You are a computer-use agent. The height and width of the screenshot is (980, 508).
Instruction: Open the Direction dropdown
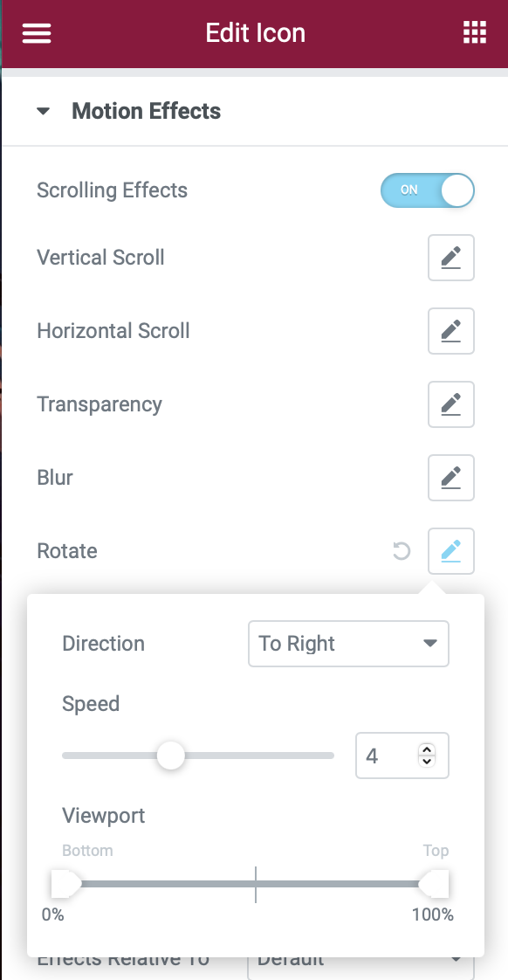pos(348,644)
